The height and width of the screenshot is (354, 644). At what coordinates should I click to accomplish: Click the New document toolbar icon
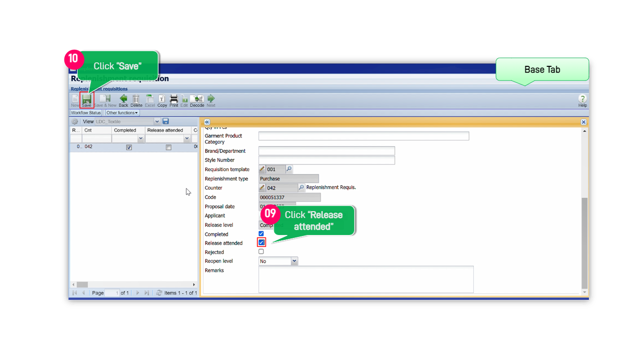[x=75, y=98]
